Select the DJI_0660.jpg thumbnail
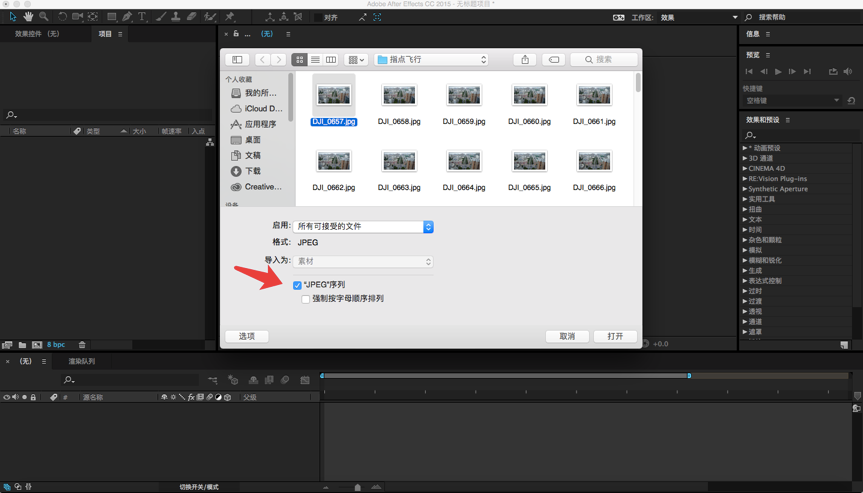 (529, 97)
